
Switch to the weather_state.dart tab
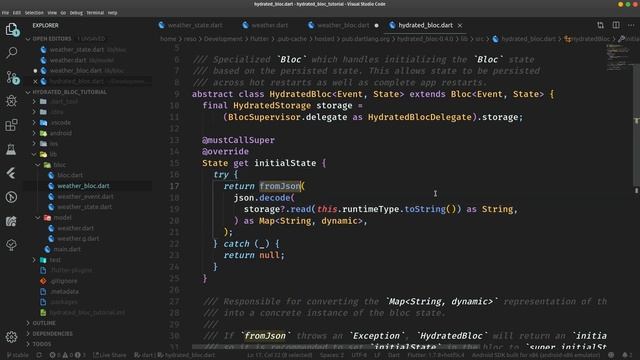191,25
